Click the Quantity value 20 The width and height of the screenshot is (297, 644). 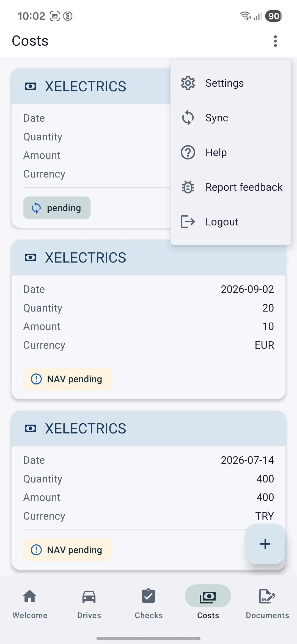[x=268, y=308]
